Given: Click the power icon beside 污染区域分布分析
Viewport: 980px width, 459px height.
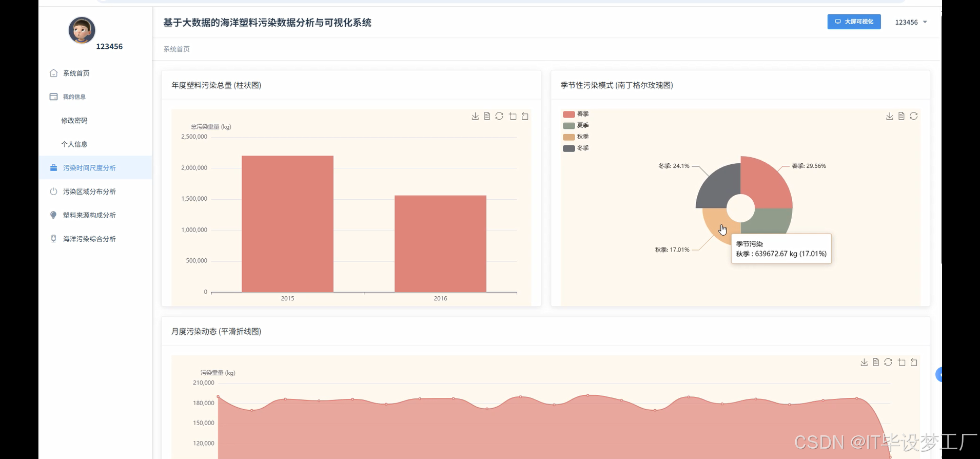Looking at the screenshot, I should (53, 192).
